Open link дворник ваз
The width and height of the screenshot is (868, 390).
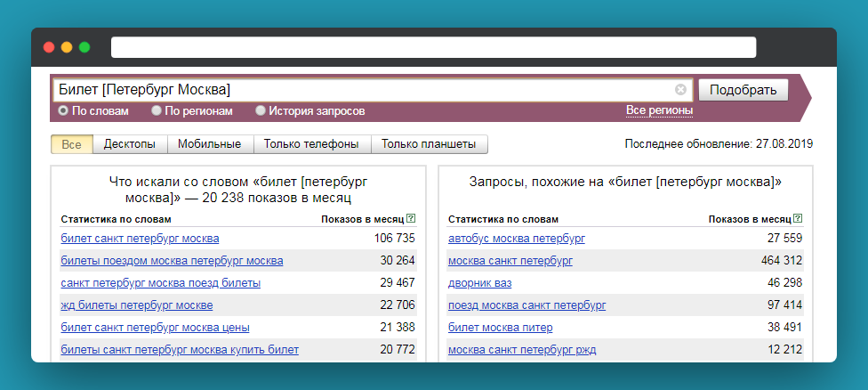480,283
